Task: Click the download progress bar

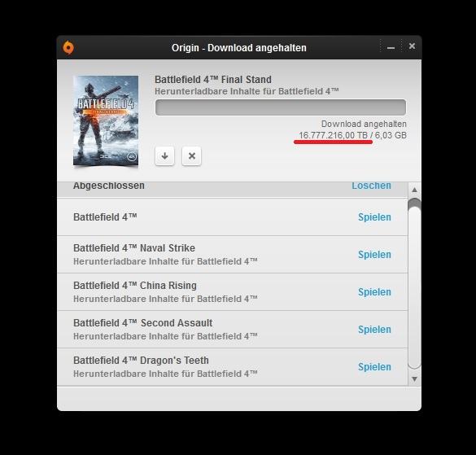Action: 281,107
